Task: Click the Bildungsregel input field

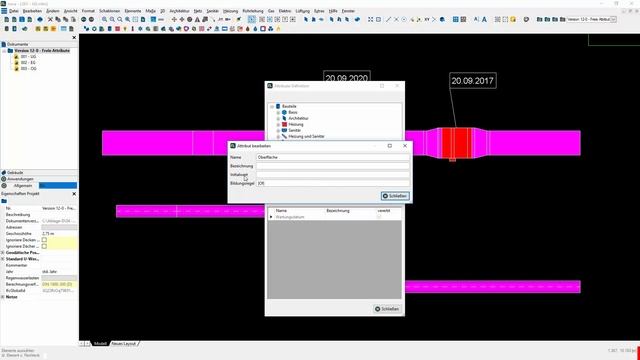Action: pos(333,183)
